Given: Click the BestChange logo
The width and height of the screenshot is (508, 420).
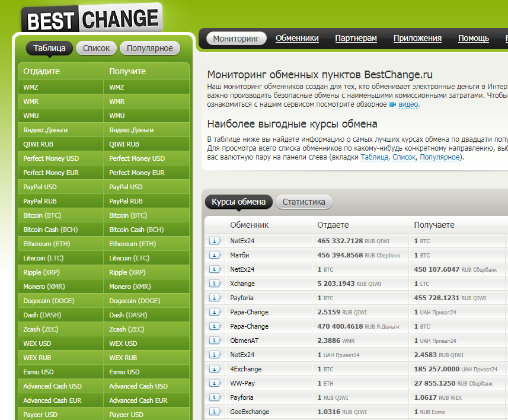Looking at the screenshot, I should [x=92, y=19].
